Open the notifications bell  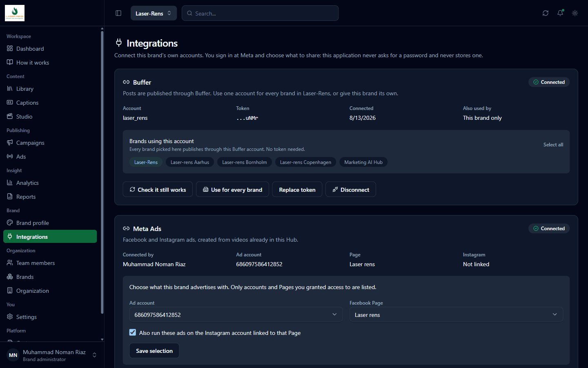pyautogui.click(x=560, y=13)
